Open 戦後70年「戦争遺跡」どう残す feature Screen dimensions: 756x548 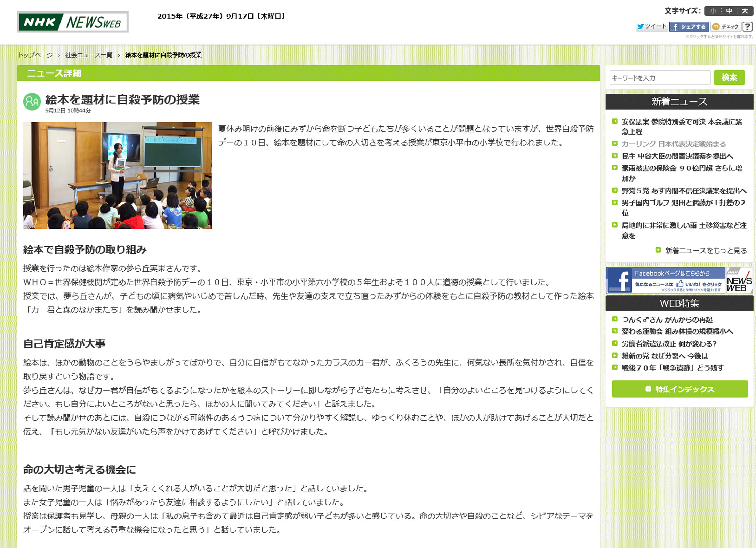point(673,368)
